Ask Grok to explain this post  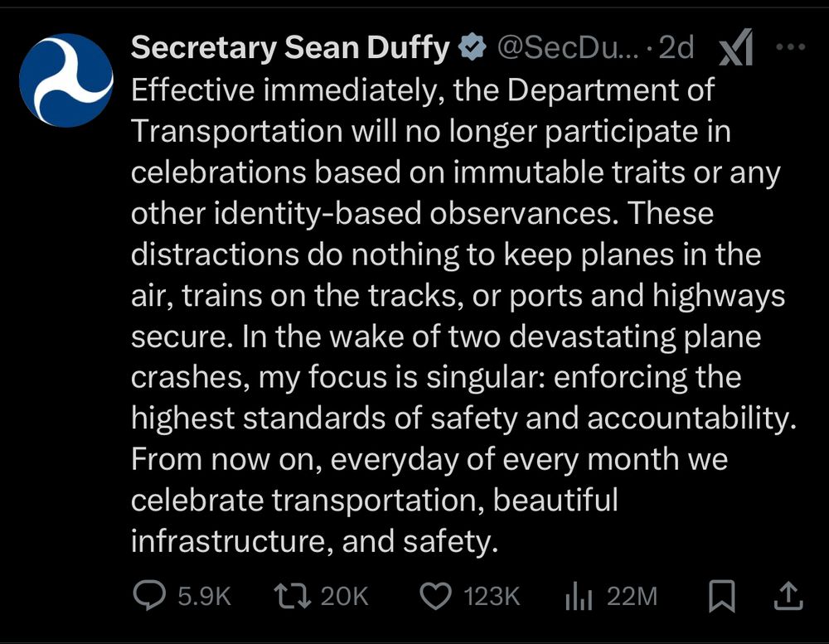point(735,47)
